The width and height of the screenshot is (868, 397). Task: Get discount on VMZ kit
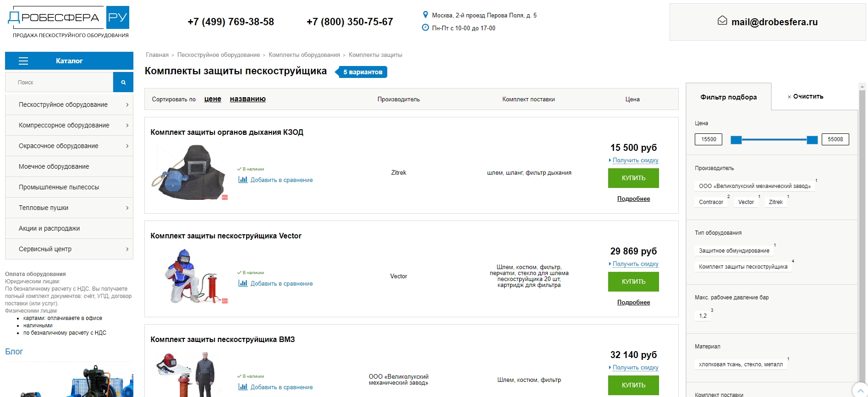635,368
